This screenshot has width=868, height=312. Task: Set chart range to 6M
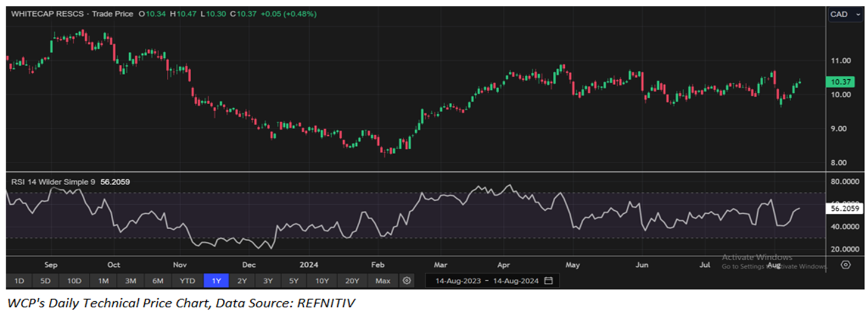pyautogui.click(x=158, y=280)
